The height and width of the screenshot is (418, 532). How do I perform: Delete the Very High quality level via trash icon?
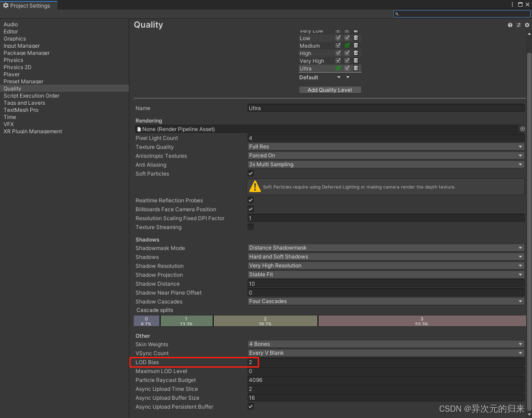pyautogui.click(x=355, y=60)
